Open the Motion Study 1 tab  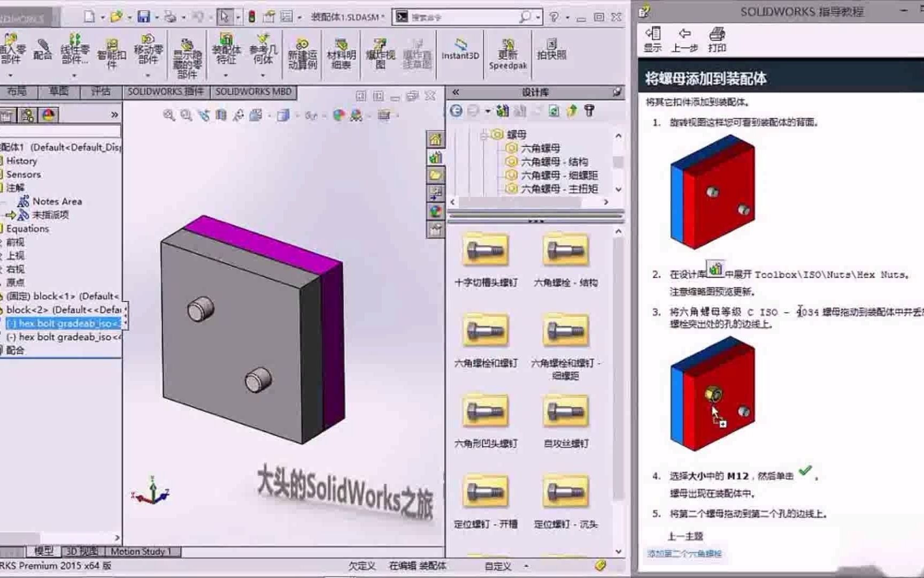coord(141,551)
